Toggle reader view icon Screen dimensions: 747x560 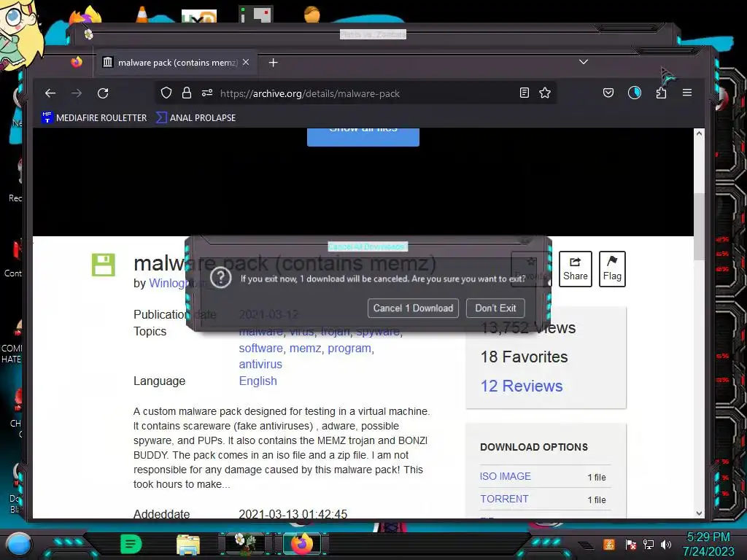click(524, 93)
